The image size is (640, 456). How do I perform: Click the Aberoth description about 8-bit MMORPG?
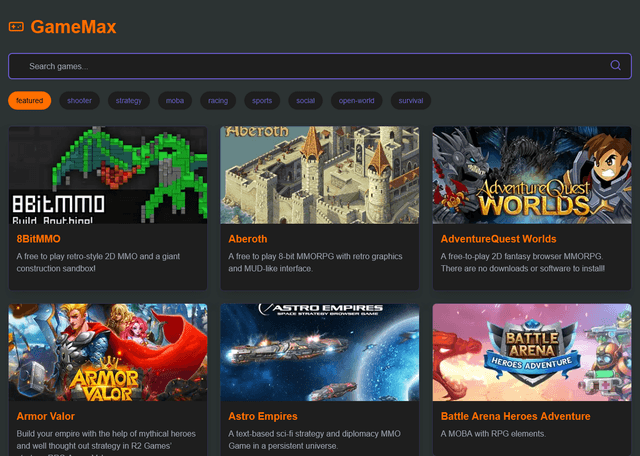tap(315, 262)
